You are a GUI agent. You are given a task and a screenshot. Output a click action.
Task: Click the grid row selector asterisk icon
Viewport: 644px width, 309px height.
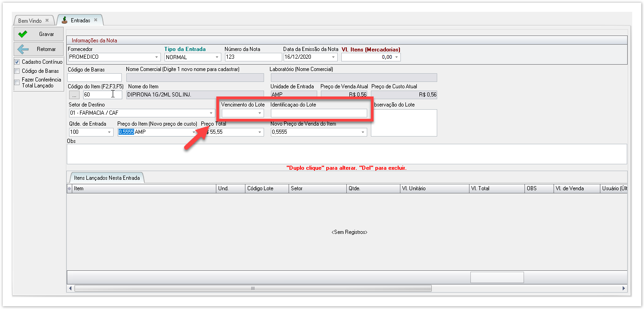[x=70, y=188]
